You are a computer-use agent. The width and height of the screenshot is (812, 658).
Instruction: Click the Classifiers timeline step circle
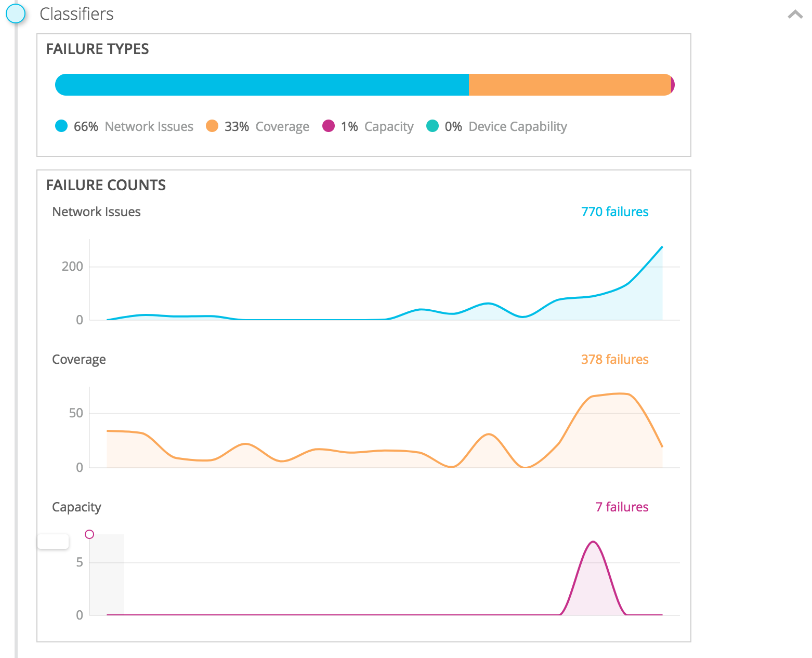(16, 14)
